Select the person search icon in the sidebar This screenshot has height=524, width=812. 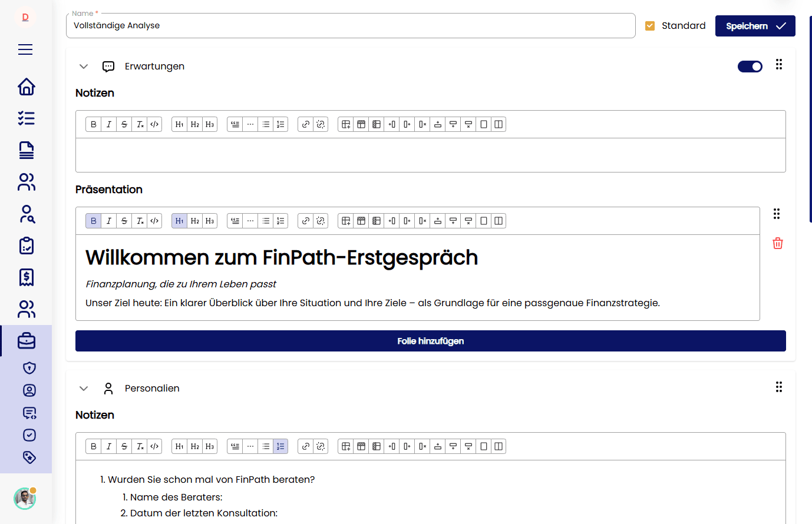[x=26, y=214]
